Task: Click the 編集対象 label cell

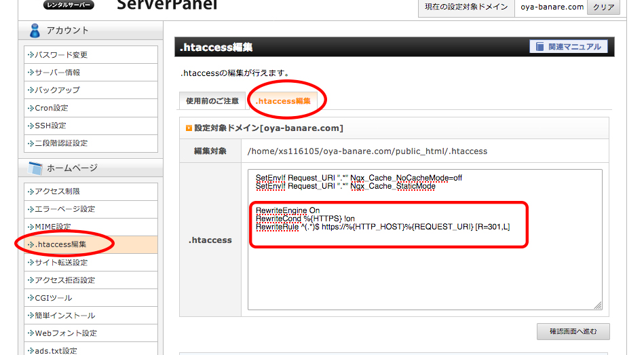Action: [x=210, y=151]
